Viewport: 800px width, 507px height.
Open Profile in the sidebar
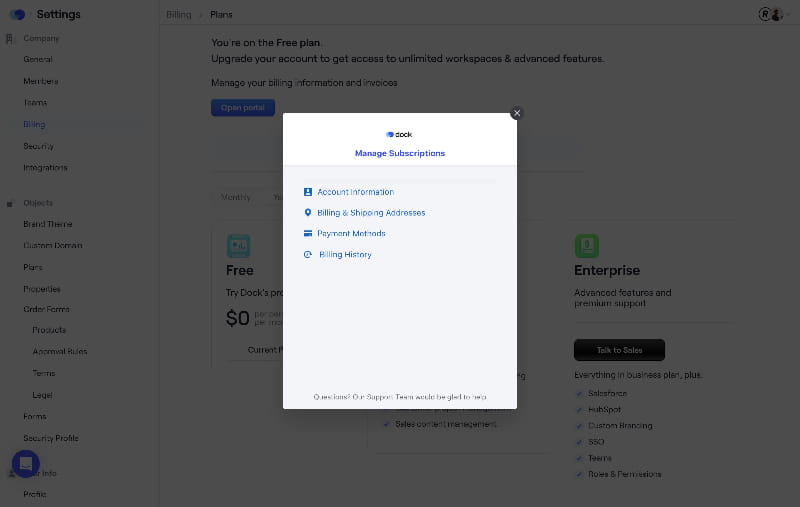pyautogui.click(x=35, y=494)
